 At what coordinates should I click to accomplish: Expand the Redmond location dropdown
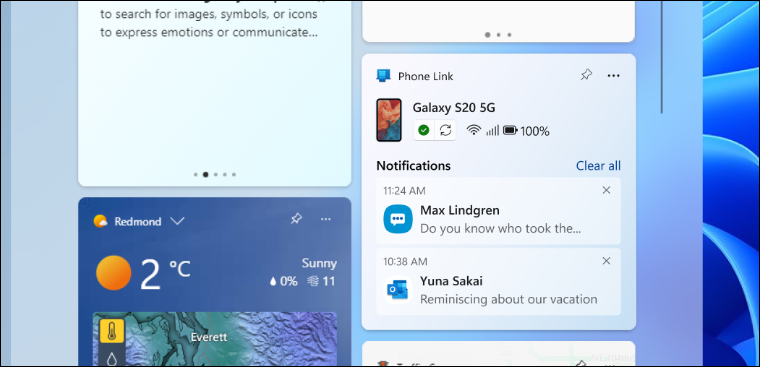(x=177, y=222)
